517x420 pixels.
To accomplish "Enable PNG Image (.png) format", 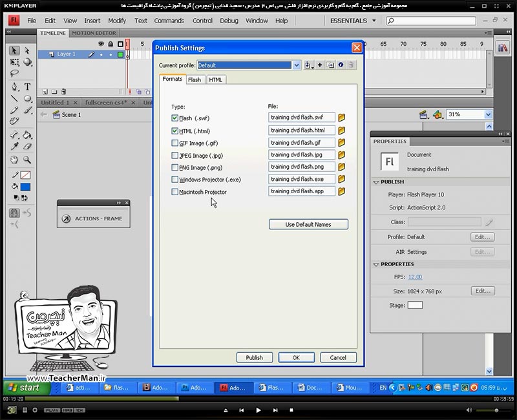I will [x=174, y=167].
